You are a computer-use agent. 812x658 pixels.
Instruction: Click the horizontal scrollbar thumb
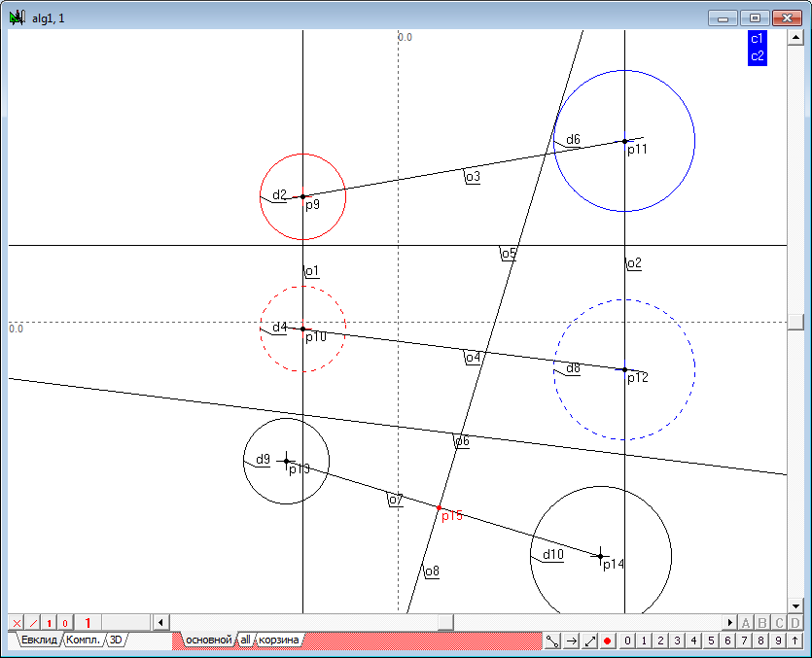(445, 622)
